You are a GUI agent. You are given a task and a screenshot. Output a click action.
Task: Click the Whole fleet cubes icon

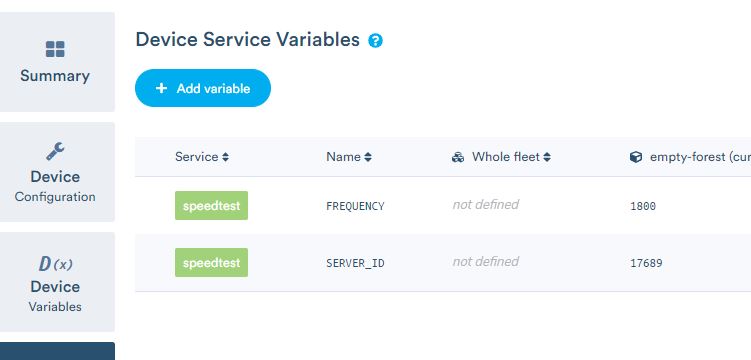click(458, 157)
